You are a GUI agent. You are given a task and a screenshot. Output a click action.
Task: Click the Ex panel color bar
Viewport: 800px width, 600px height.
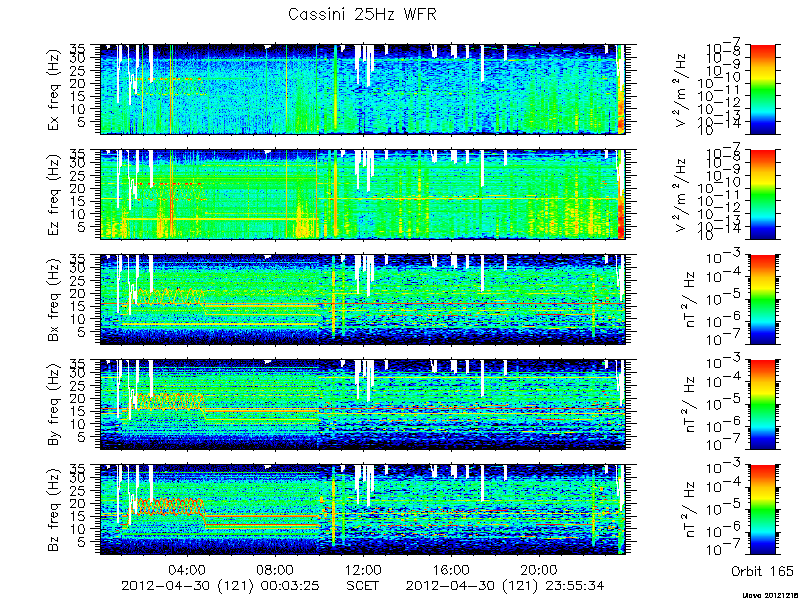point(762,89)
